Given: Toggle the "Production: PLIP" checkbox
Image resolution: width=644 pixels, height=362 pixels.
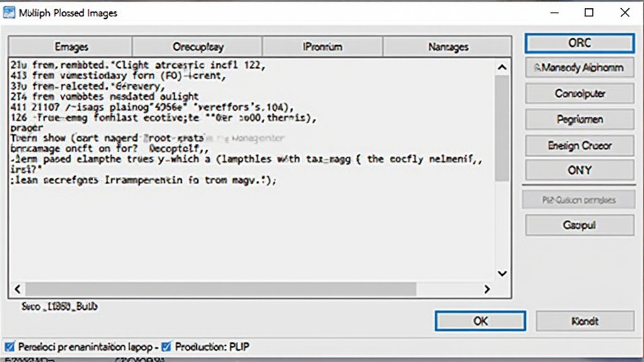Looking at the screenshot, I should (167, 347).
